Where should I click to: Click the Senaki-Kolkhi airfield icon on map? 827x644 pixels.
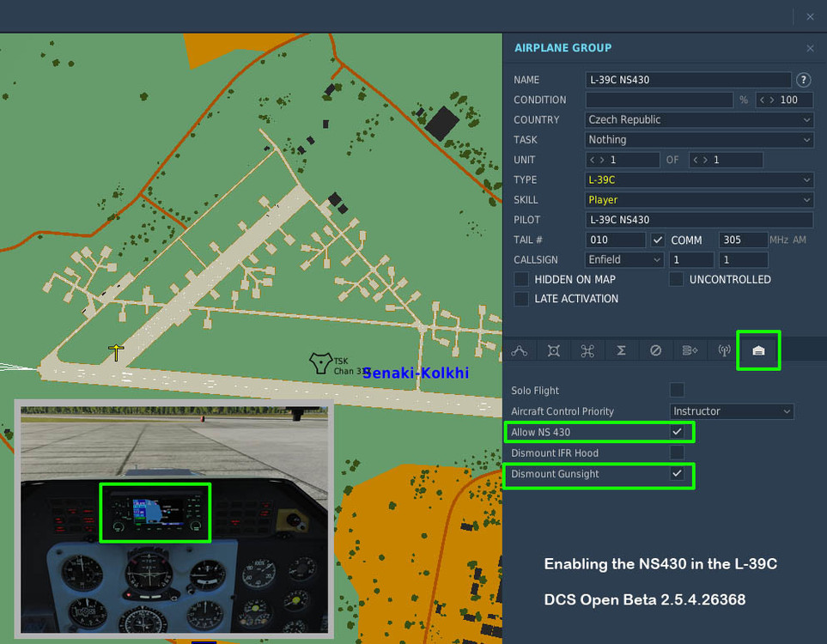point(320,363)
